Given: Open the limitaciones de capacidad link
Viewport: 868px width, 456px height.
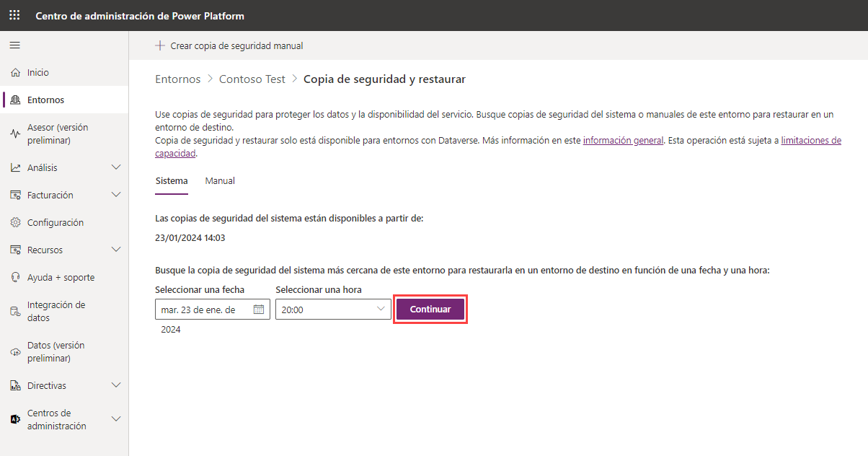Looking at the screenshot, I should click(811, 141).
